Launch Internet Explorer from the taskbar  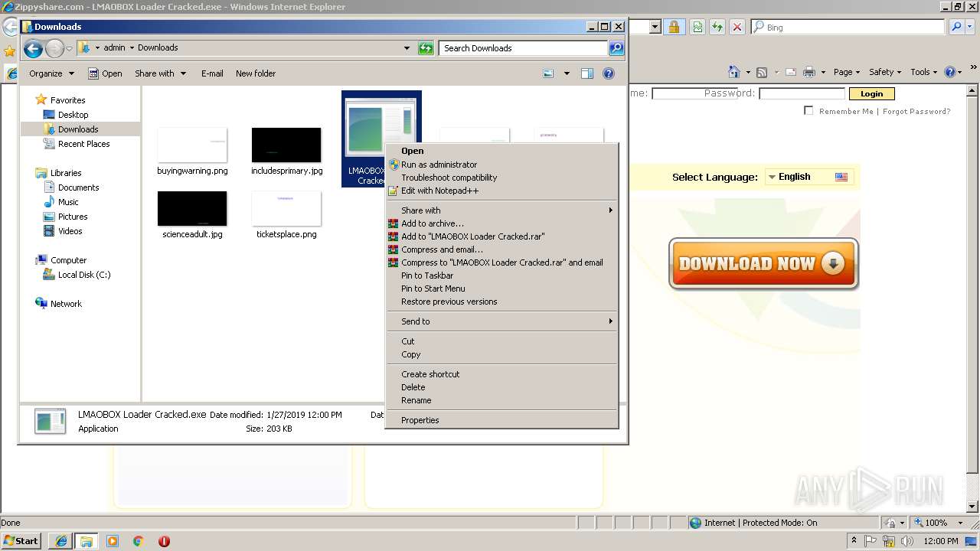[60, 541]
